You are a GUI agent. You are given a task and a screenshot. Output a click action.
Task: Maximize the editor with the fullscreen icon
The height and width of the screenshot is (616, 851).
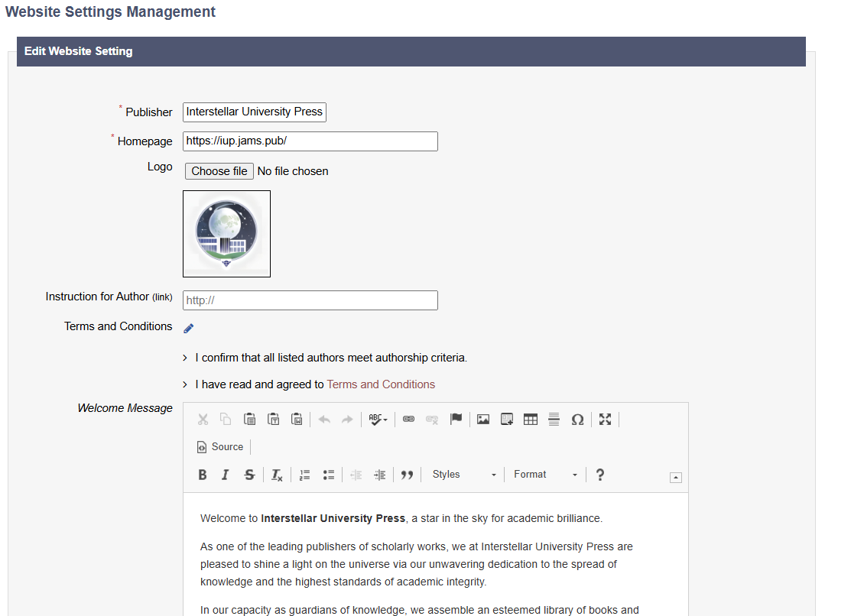click(606, 419)
